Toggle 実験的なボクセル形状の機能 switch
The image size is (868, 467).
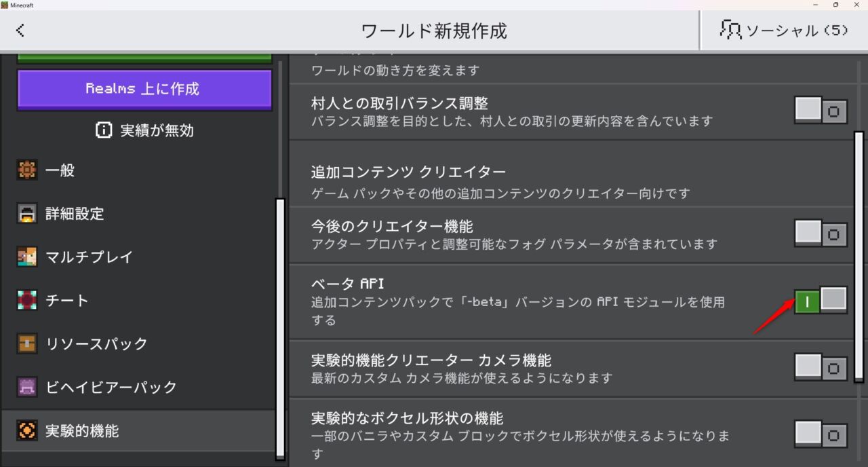coord(821,434)
